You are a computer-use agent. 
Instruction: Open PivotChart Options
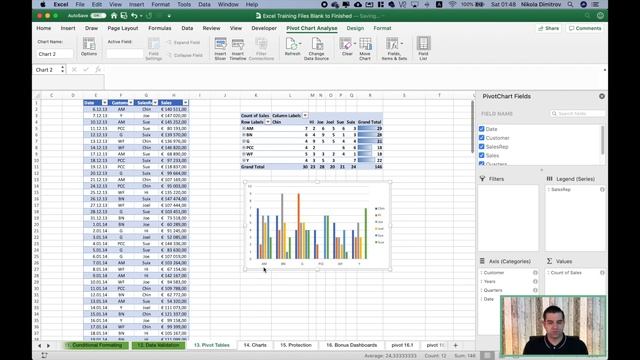pos(89,47)
